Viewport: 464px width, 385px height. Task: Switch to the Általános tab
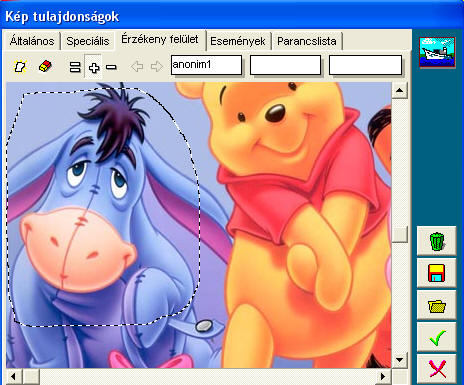pos(32,41)
